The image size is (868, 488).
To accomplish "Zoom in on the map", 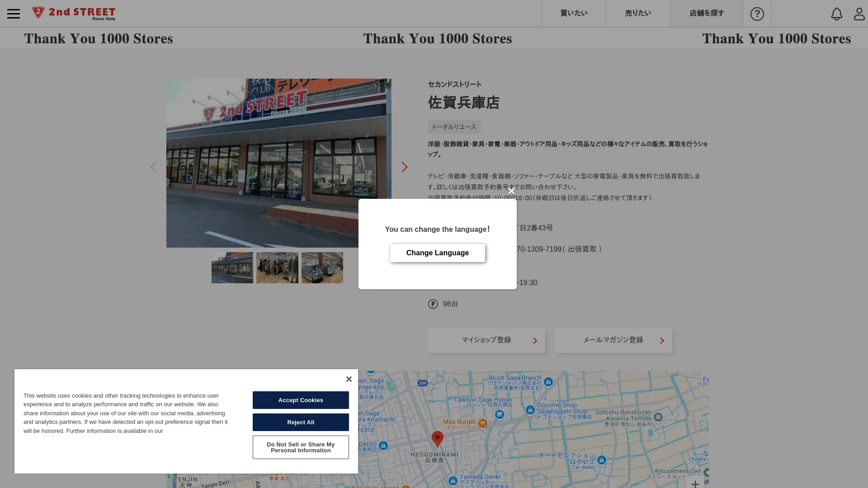I will (695, 483).
